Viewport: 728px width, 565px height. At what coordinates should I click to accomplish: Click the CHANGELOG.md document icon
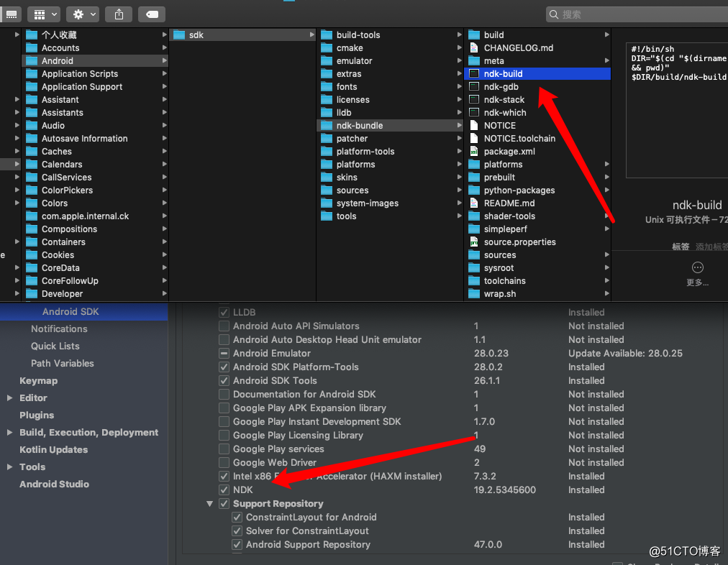pyautogui.click(x=474, y=47)
